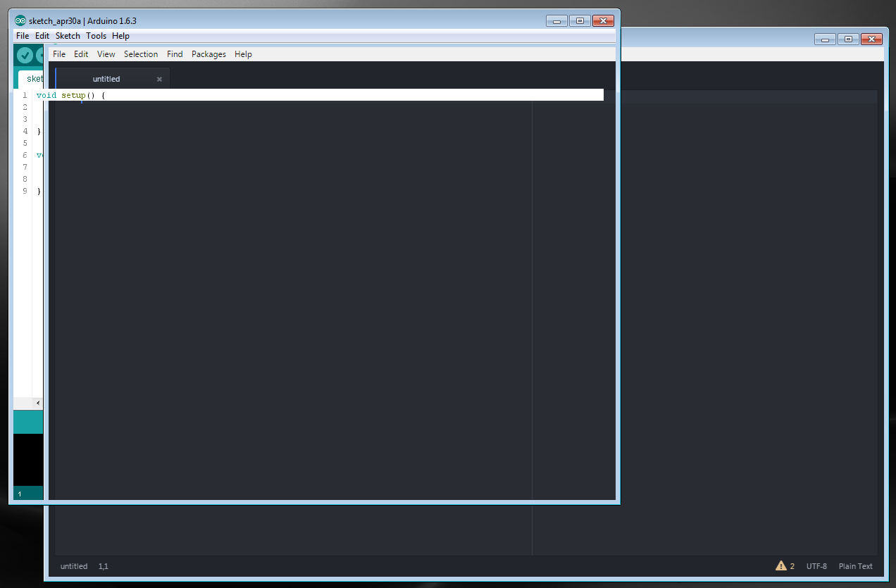This screenshot has width=896, height=588.
Task: Open the Packages menu in Atom
Action: pos(209,54)
